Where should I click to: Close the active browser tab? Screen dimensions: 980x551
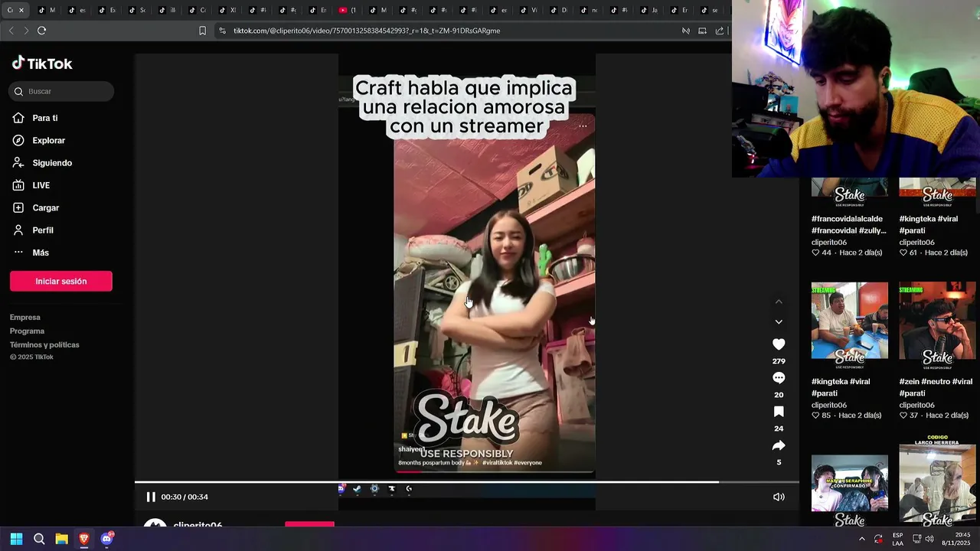pos(21,10)
